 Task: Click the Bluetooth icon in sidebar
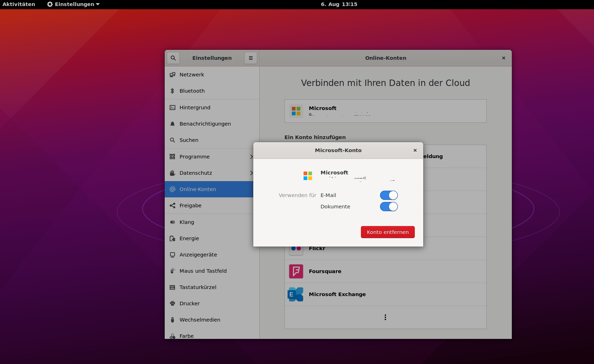172,91
